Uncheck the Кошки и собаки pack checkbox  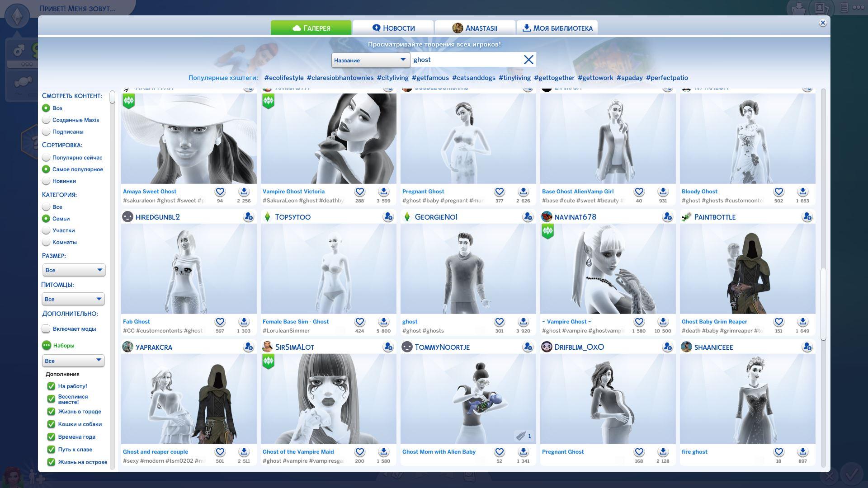coord(51,424)
